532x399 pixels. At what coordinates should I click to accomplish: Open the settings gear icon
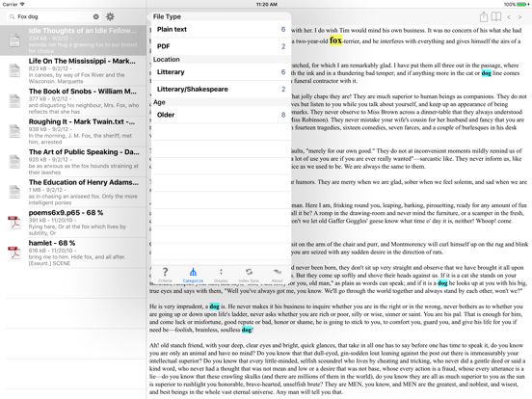[110, 16]
